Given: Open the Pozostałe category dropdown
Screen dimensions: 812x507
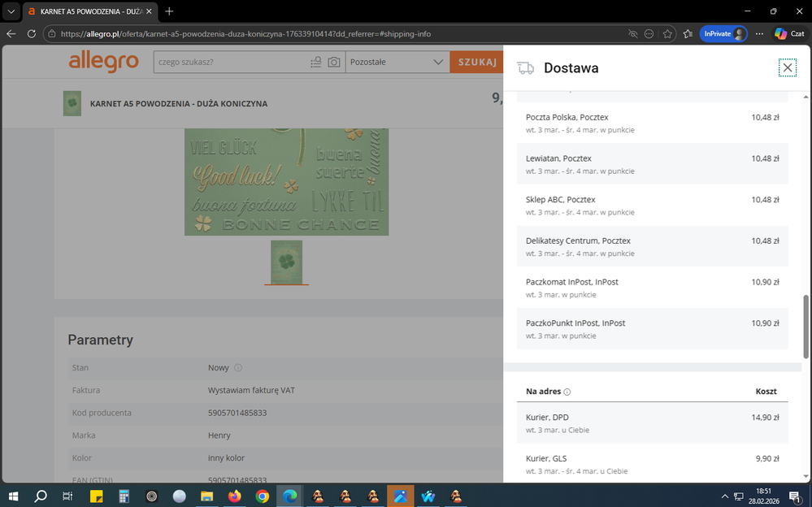Looking at the screenshot, I should [x=397, y=62].
